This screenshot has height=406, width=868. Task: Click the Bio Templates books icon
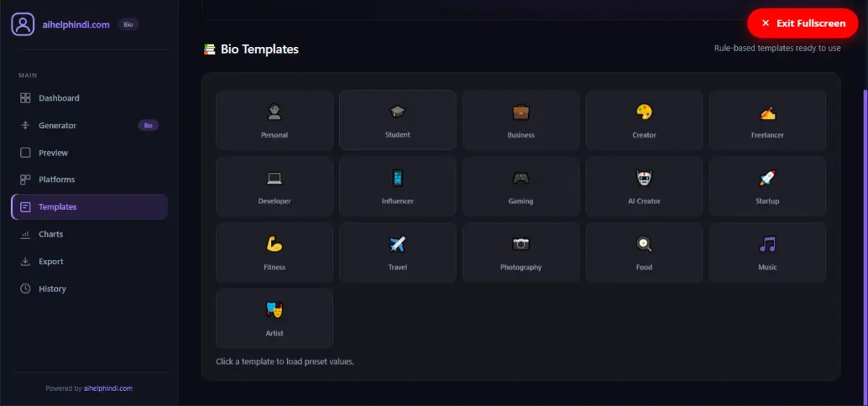point(210,49)
